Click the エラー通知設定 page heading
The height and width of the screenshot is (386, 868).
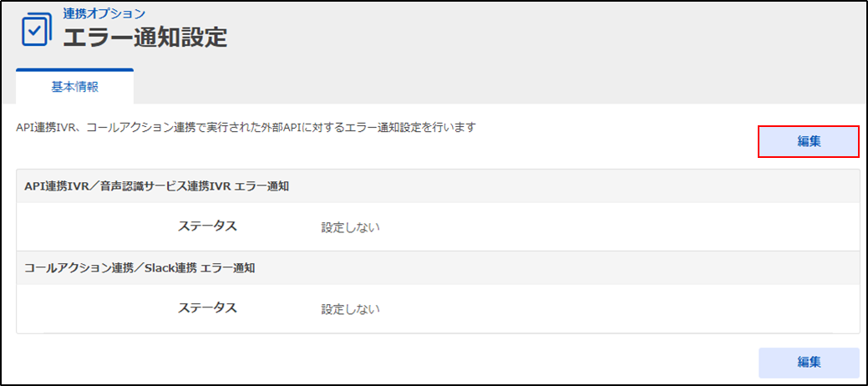(x=145, y=38)
